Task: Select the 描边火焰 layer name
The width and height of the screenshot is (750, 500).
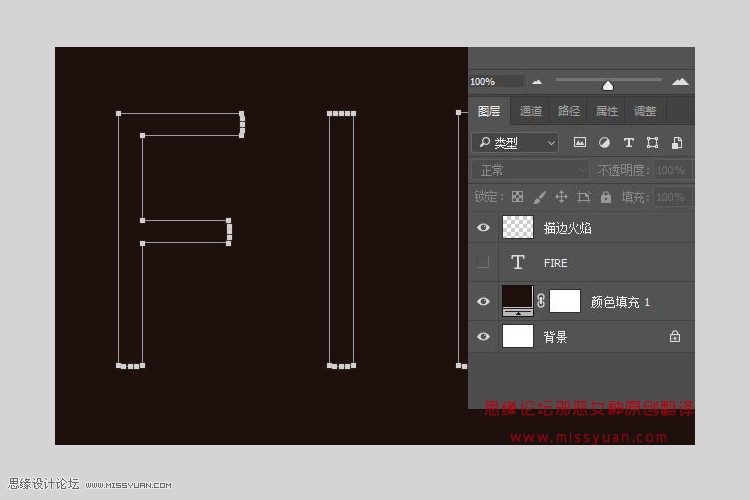Action: pos(567,228)
